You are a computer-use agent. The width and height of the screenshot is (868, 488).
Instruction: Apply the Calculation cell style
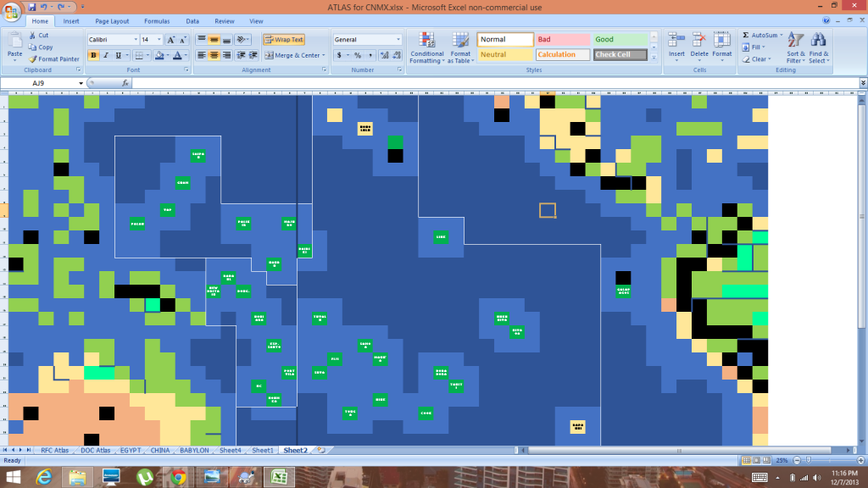pos(563,54)
